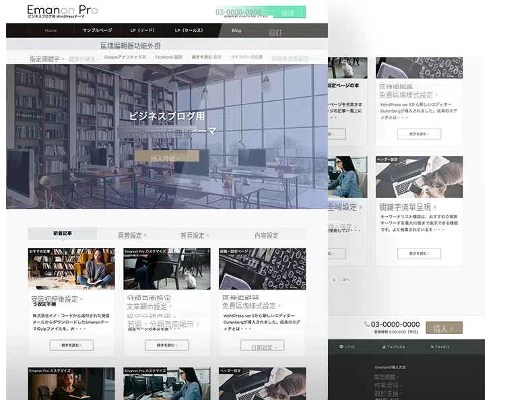Open サンプルページ in the navigation bar
532x400 pixels.
[x=98, y=30]
